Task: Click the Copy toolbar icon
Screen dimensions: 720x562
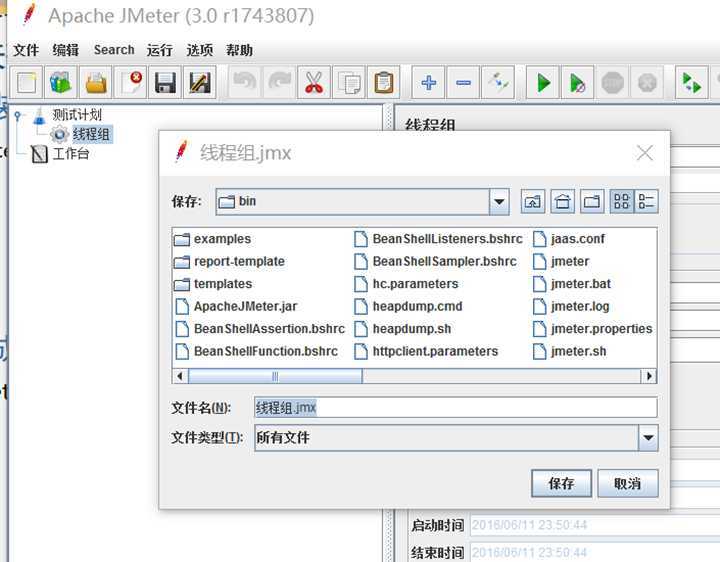Action: click(349, 83)
